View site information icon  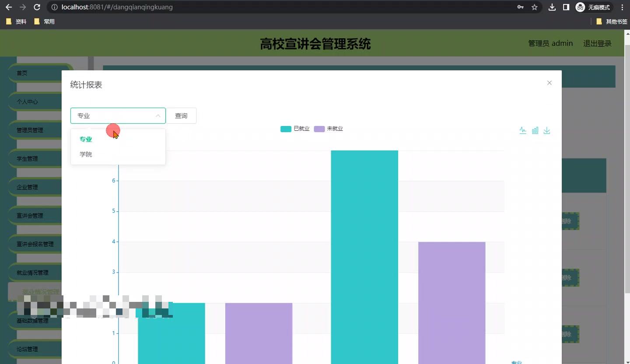pyautogui.click(x=54, y=7)
